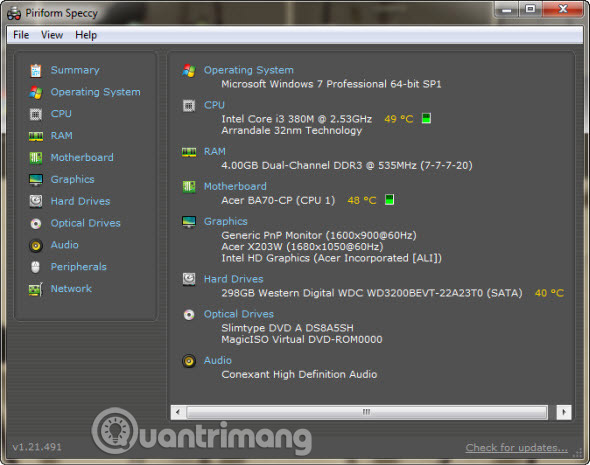Click the text Intel Core i3 380M @ 2.53GHz

click(297, 119)
